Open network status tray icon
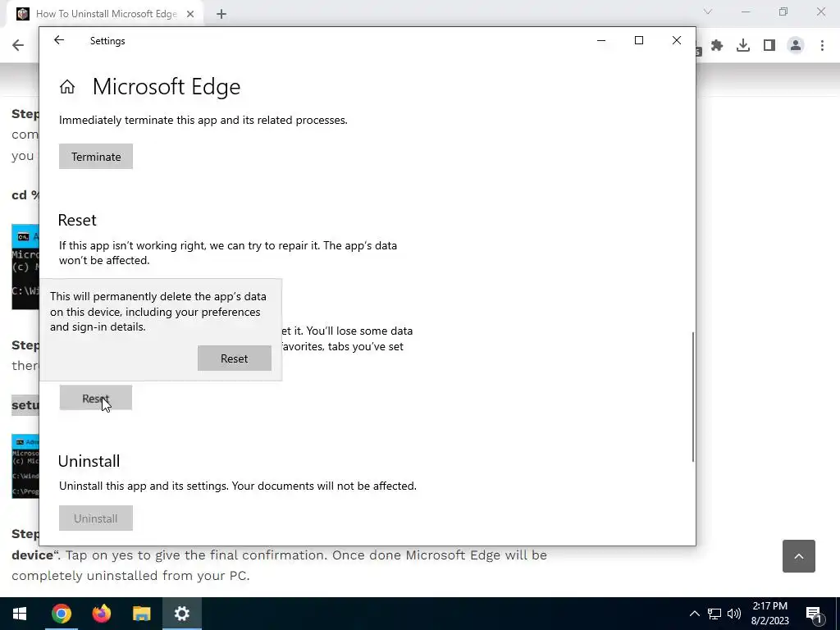The width and height of the screenshot is (840, 630). pos(714,614)
